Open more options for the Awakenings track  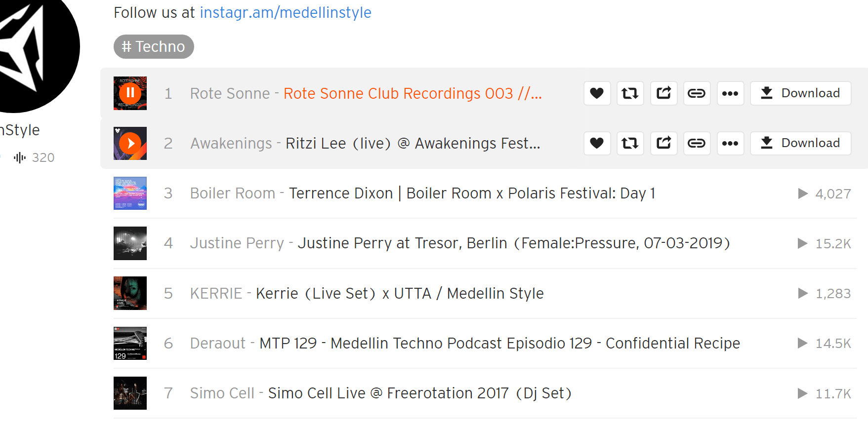730,143
